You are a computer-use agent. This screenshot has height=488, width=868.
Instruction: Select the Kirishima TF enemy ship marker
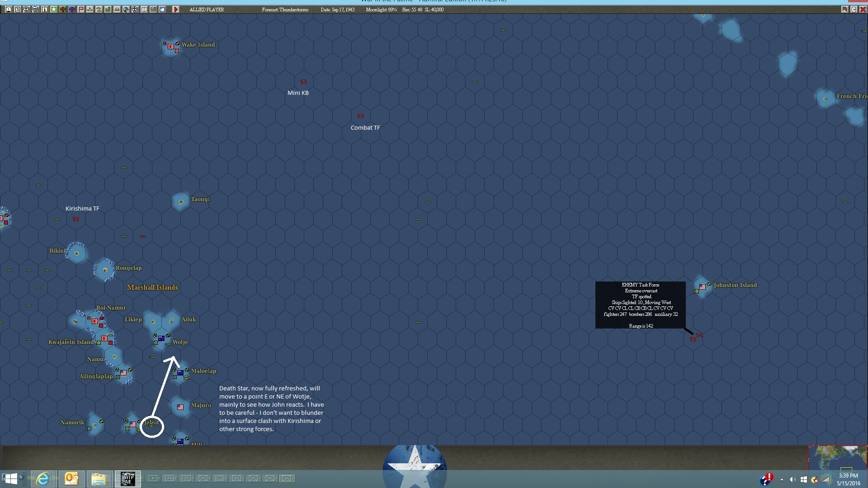point(76,219)
